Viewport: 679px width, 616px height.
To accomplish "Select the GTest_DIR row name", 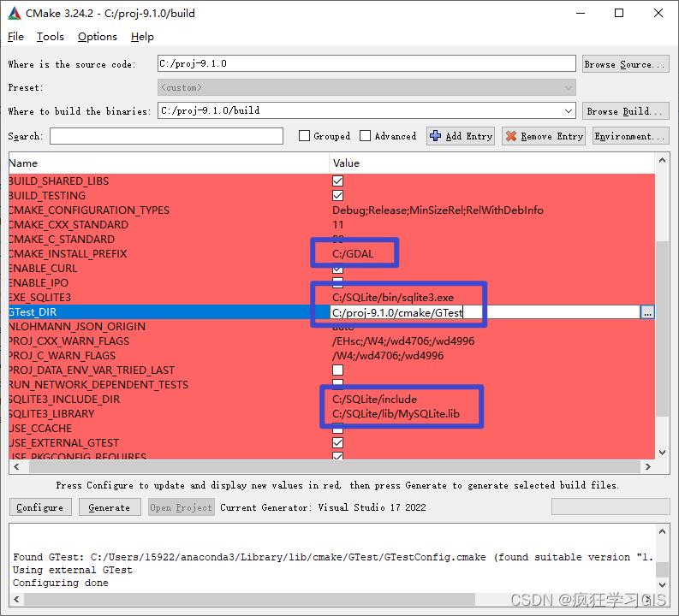I will [33, 312].
